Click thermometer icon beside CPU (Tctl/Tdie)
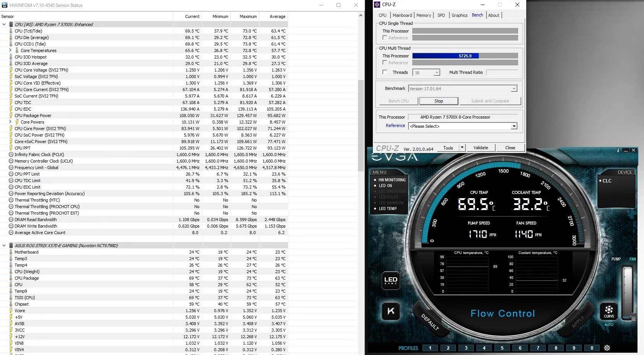Image resolution: width=644 pixels, height=355 pixels. [11, 31]
